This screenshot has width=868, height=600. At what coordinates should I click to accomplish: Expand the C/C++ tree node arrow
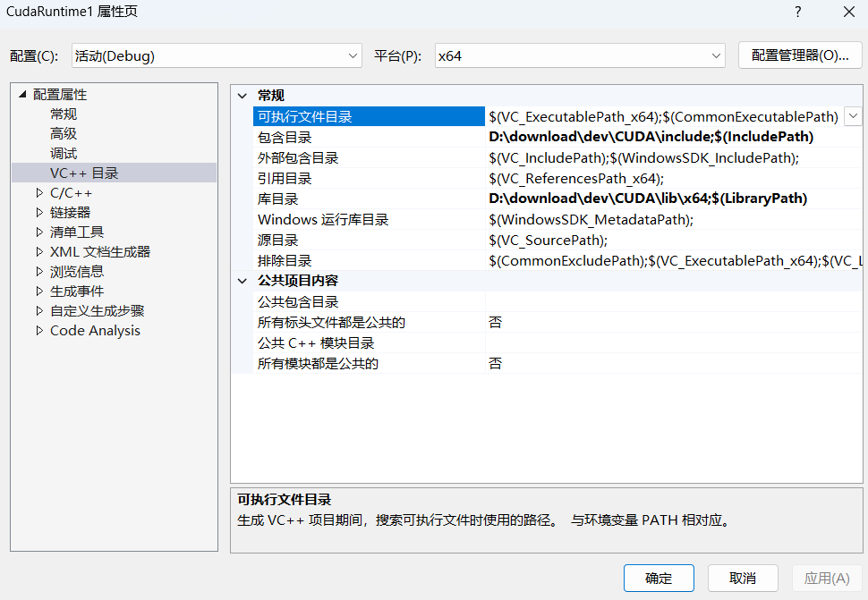coord(39,193)
